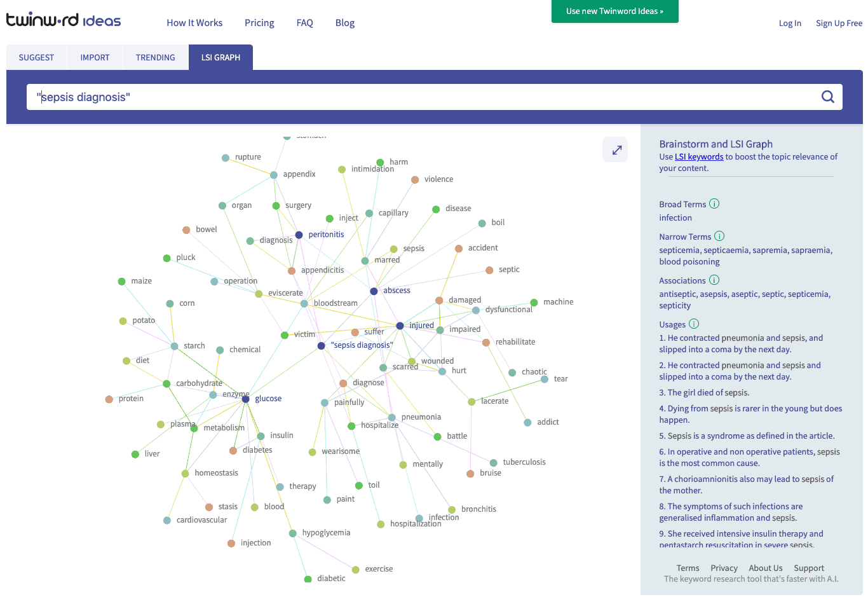This screenshot has height=597, width=868.
Task: Open the Pricing menu item
Action: pos(259,23)
